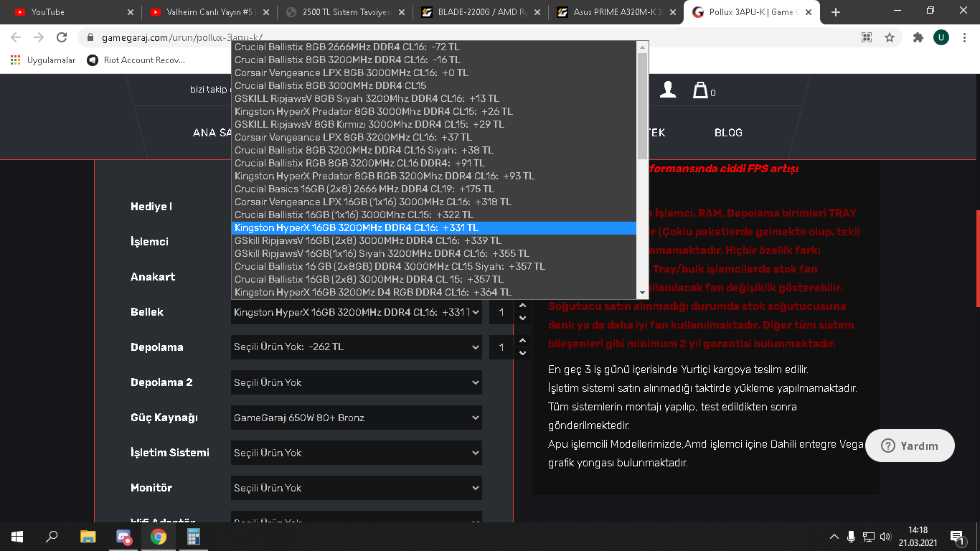The height and width of the screenshot is (551, 980).
Task: Select GSKILL RipjawsV 8GB Siyah 3200Mhz option
Action: pos(433,98)
